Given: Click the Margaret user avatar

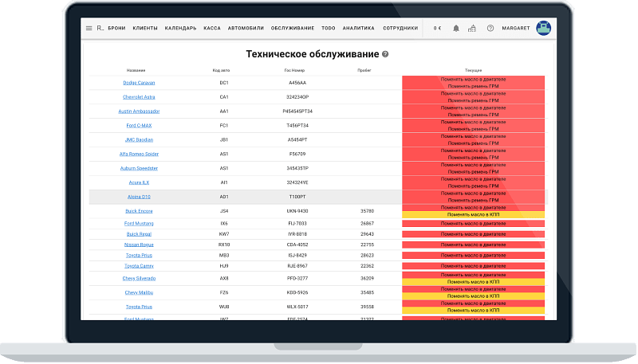Looking at the screenshot, I should (543, 28).
